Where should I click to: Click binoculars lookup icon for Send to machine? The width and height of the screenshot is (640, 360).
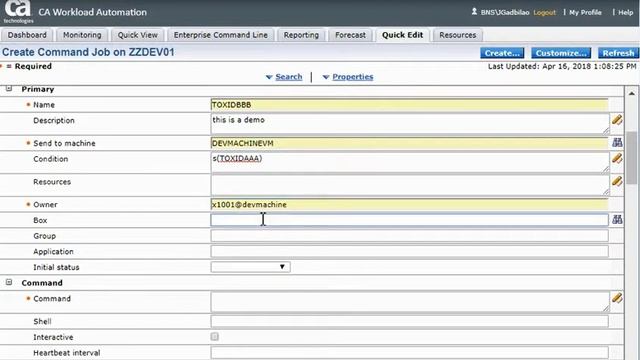pos(617,142)
